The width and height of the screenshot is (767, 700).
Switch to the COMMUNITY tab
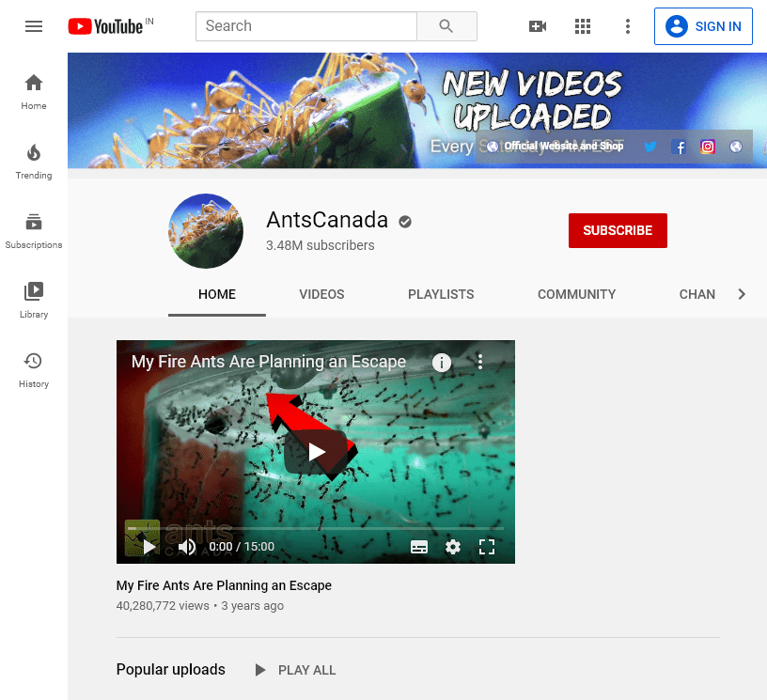(577, 294)
